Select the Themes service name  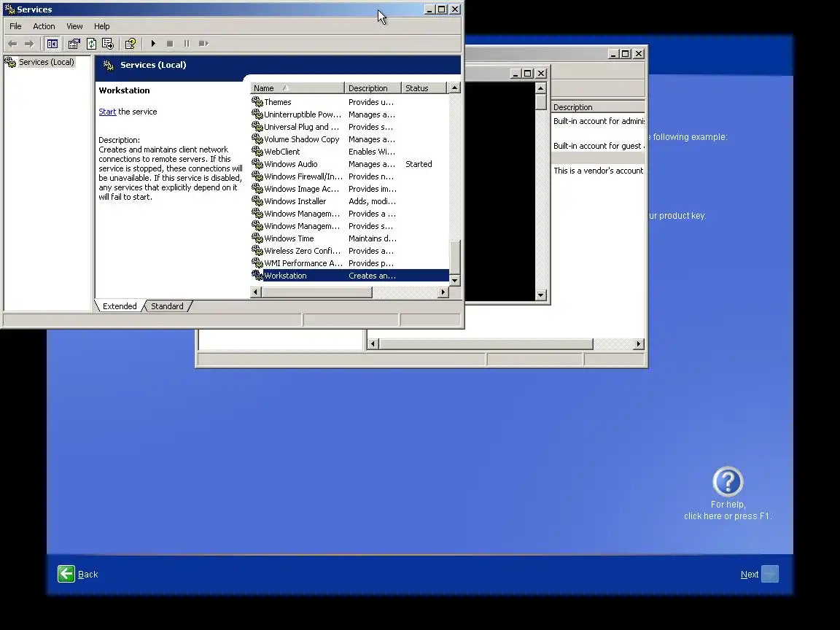pos(278,102)
